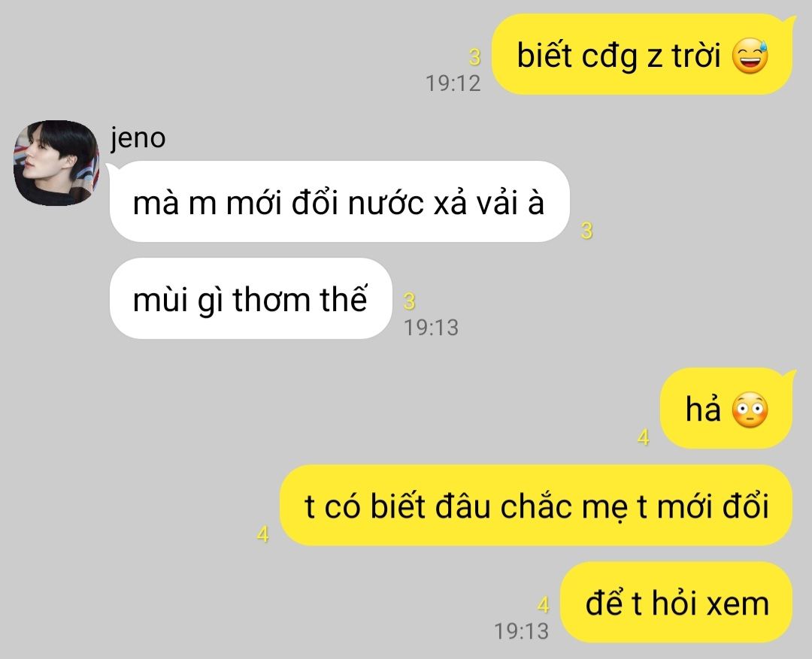Tap the 19:13 timestamp beside 'để t hỏi xem'
The width and height of the screenshot is (812, 659).
(522, 631)
